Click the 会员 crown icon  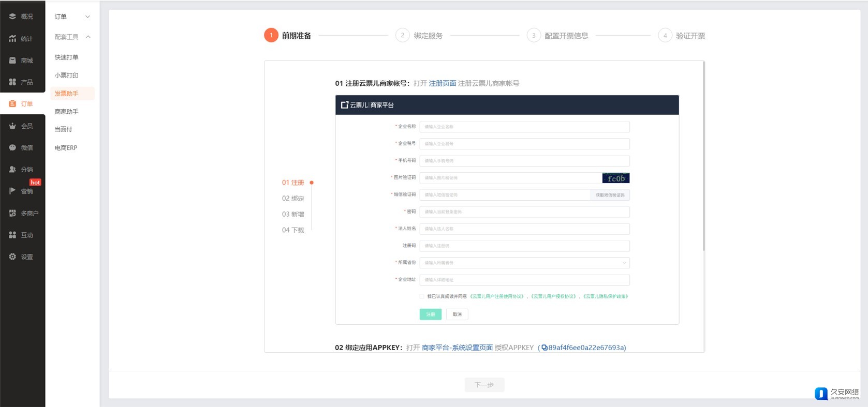pos(12,126)
